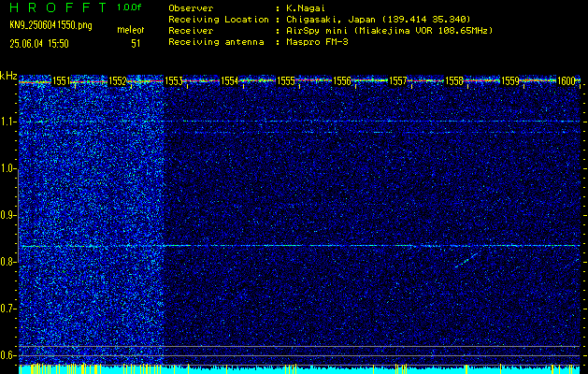Click the Receiving antenna label
Viewport: 588px width, 374px height.
point(216,42)
